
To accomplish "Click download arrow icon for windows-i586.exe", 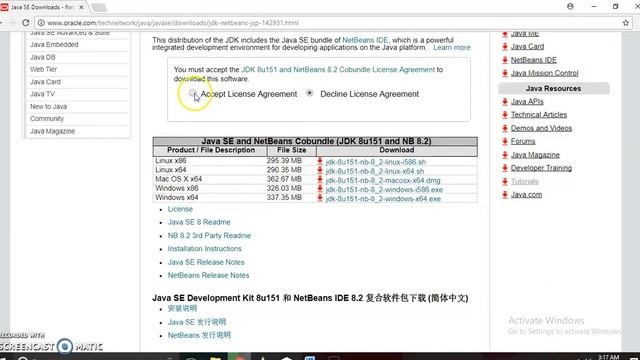I will (x=320, y=189).
